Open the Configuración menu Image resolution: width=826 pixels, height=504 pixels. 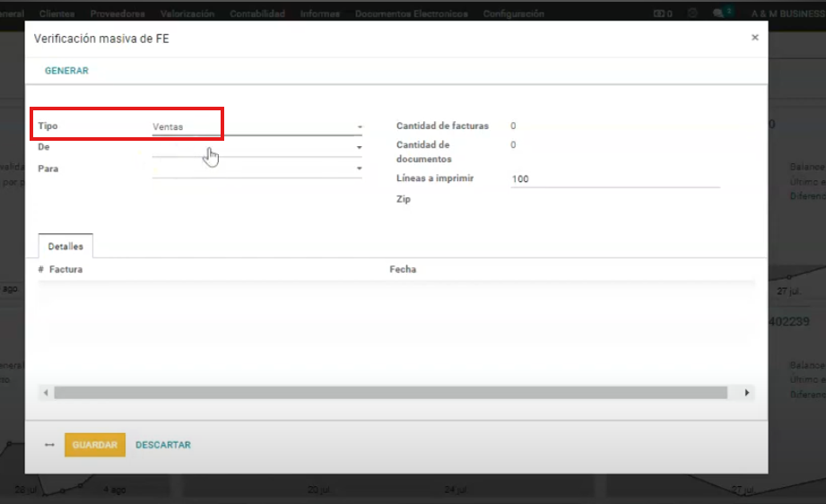click(x=513, y=14)
